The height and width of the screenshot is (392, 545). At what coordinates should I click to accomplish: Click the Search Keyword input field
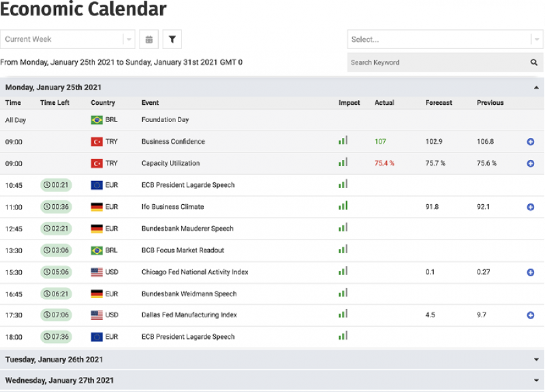pos(436,63)
